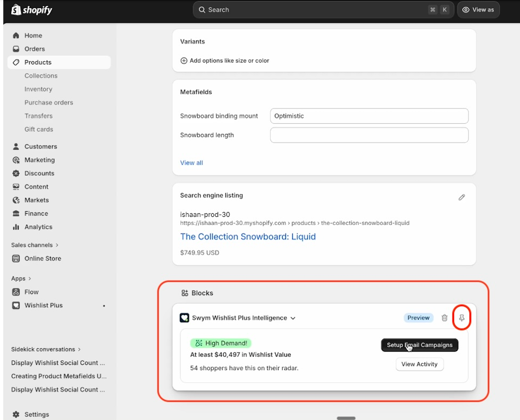Go to Purchase orders
520x420 pixels.
[49, 103]
